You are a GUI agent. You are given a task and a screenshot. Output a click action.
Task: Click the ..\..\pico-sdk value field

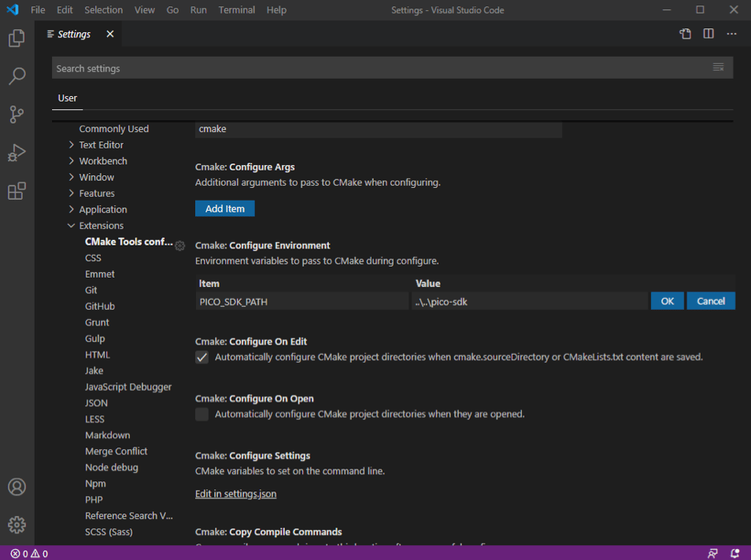[x=529, y=301]
